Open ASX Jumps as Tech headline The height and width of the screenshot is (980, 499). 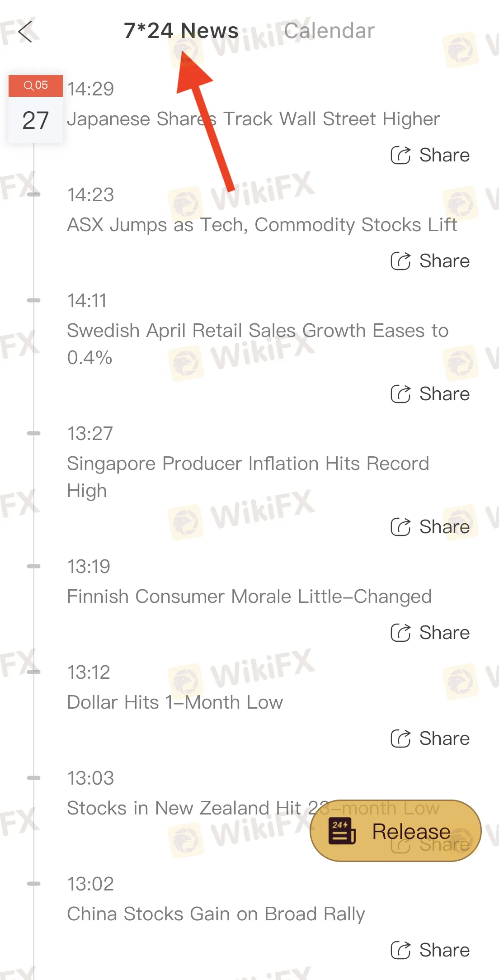point(262,225)
